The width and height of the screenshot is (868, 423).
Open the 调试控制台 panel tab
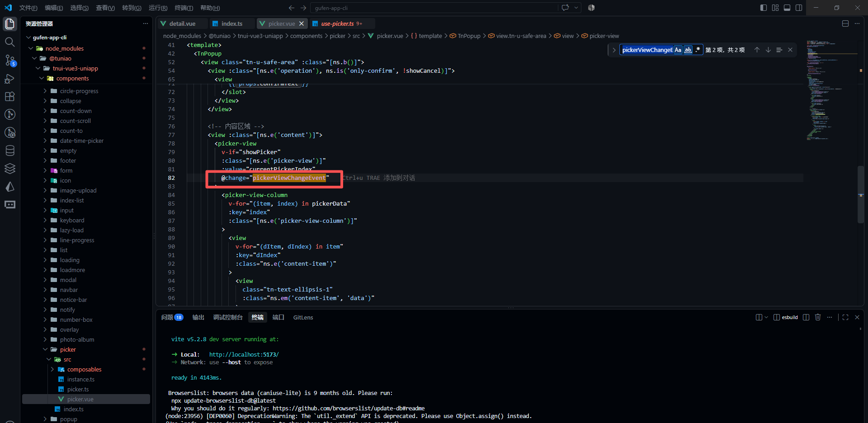pyautogui.click(x=228, y=317)
